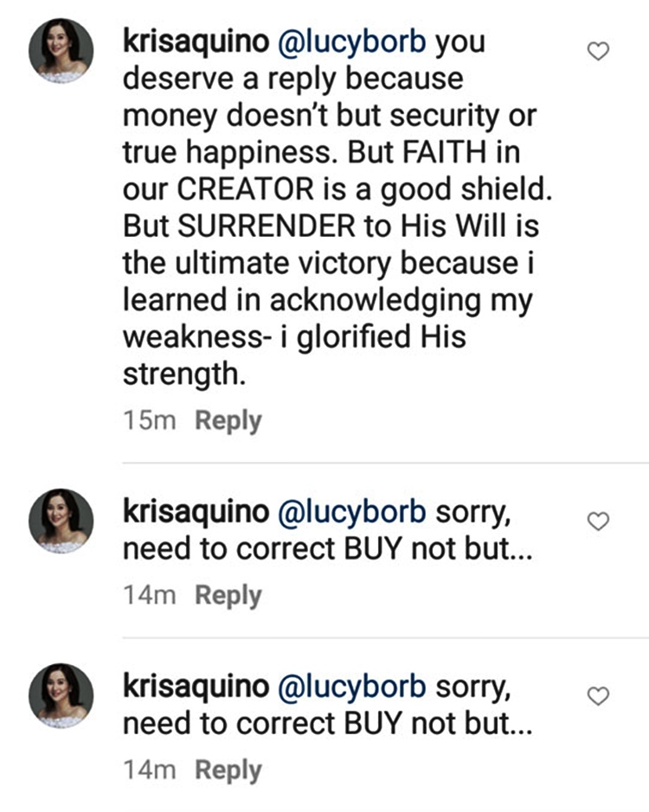Click the 14m timestamp on second comment

point(150,596)
